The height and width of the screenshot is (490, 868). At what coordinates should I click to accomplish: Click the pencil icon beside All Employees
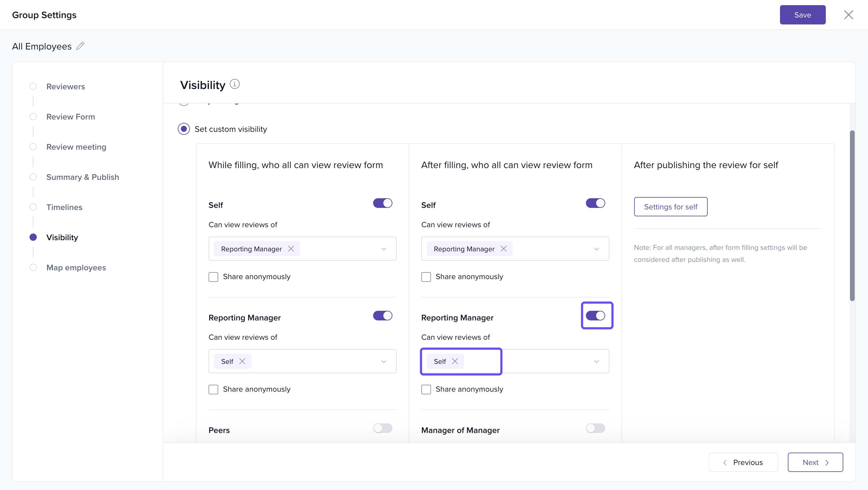pyautogui.click(x=80, y=46)
